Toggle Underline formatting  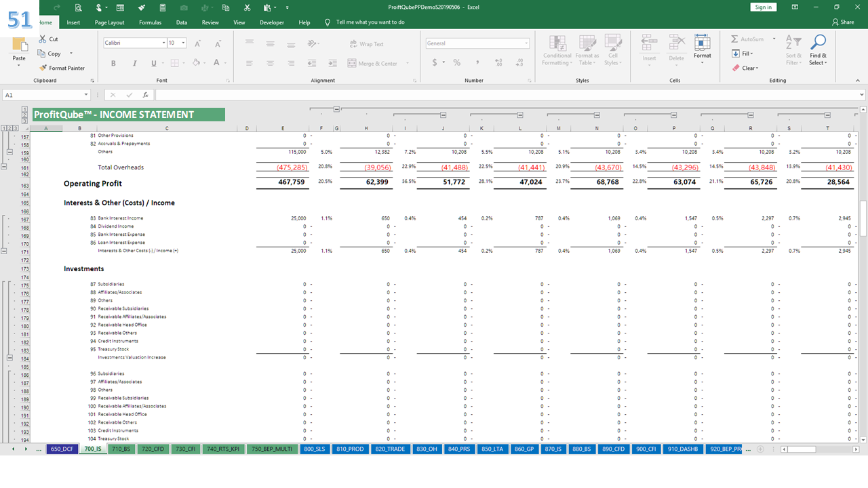click(x=153, y=64)
